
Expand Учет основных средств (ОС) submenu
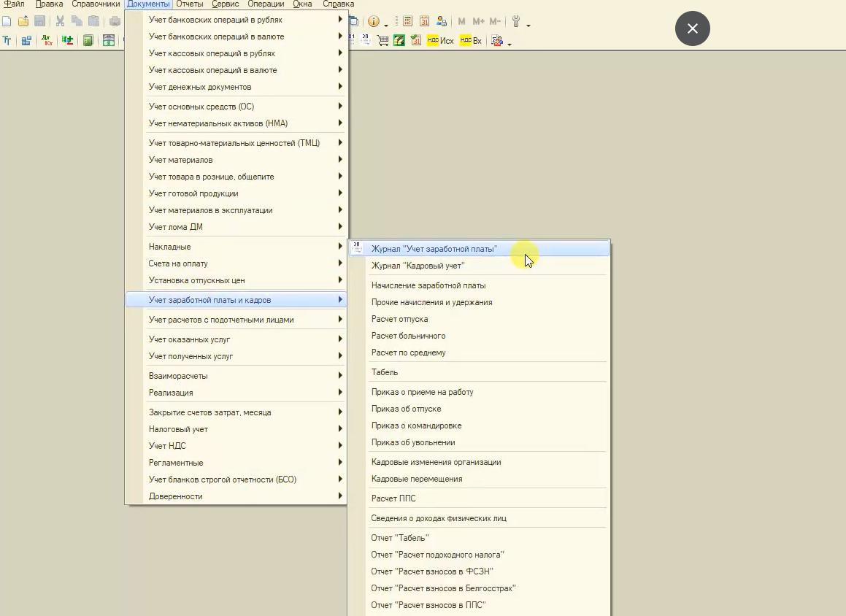(x=237, y=107)
